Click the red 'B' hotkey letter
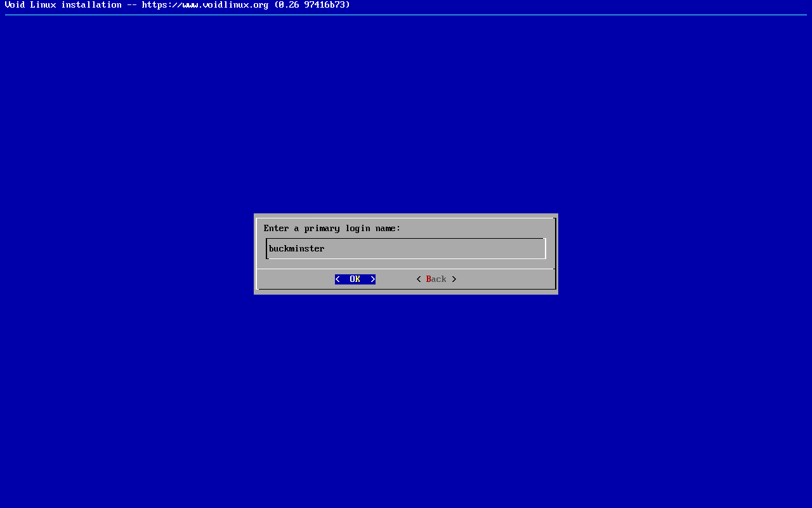 [x=429, y=279]
